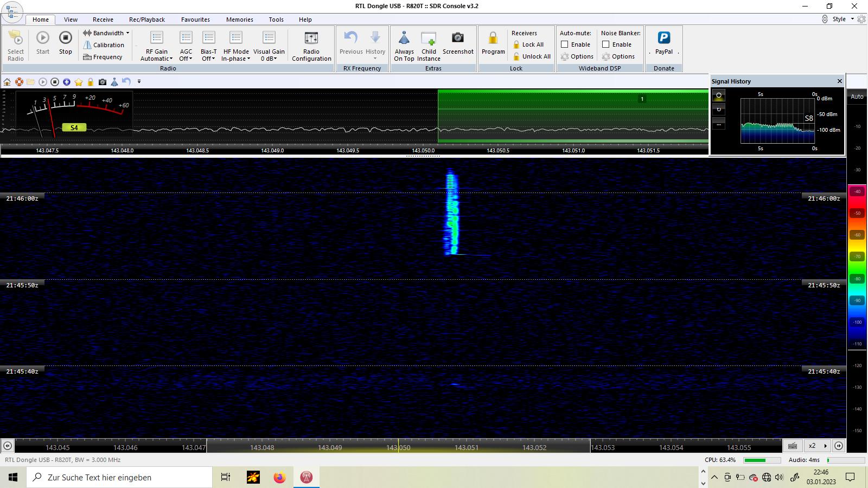Click the settings gear next to Style
This screenshot has width=868, height=488.
coord(862,19)
